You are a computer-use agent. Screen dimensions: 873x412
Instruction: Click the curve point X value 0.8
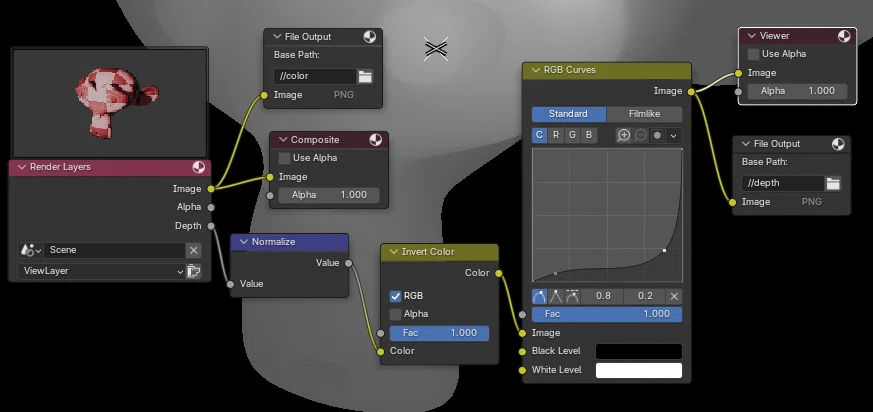(x=603, y=296)
